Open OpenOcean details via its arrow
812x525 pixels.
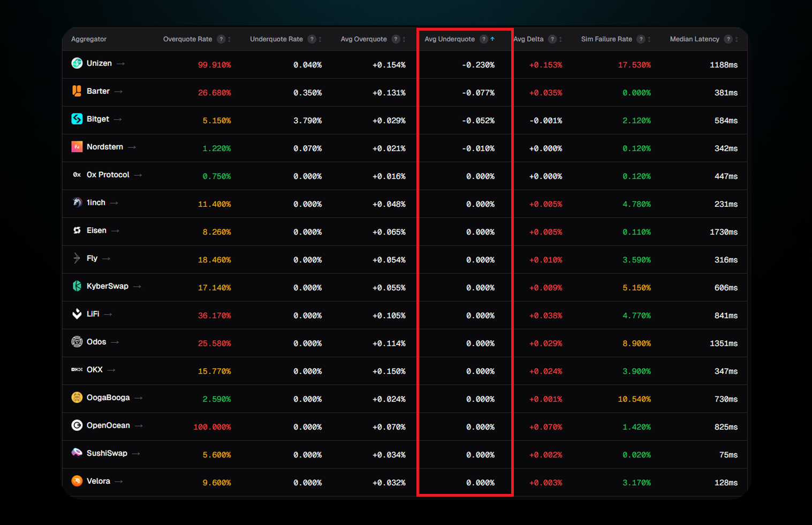pos(139,426)
